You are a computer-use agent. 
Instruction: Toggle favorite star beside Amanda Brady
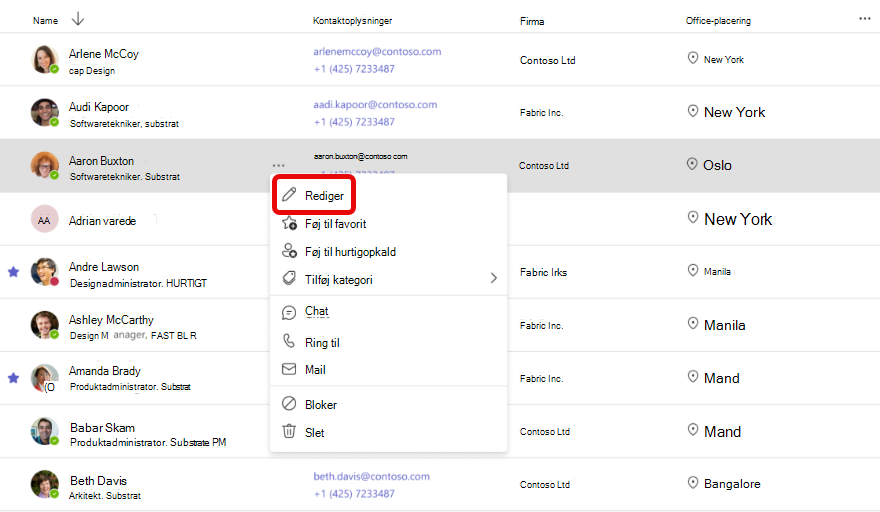click(x=13, y=378)
